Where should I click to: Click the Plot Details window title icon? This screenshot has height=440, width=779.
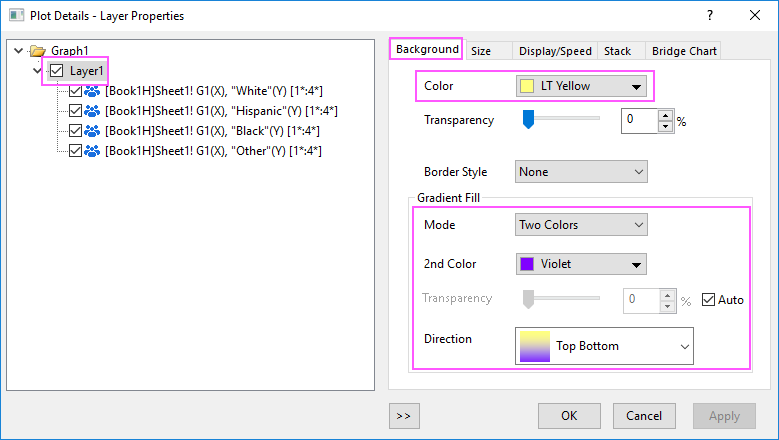click(16, 15)
